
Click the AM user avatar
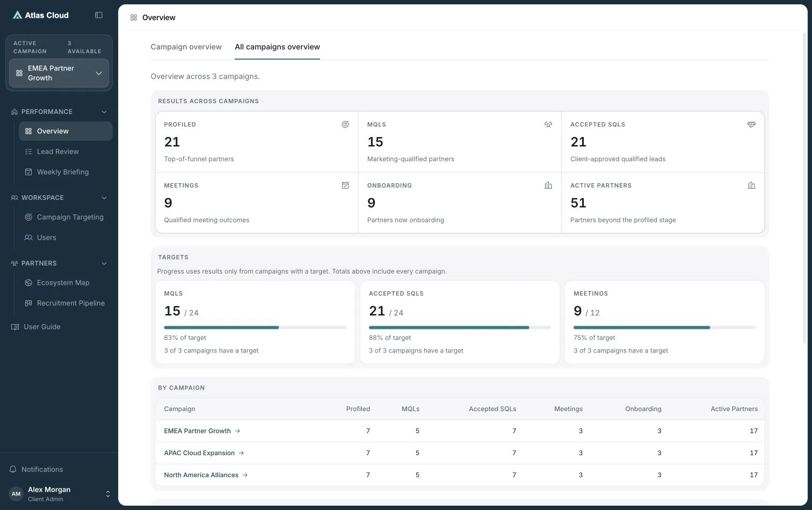coord(16,494)
